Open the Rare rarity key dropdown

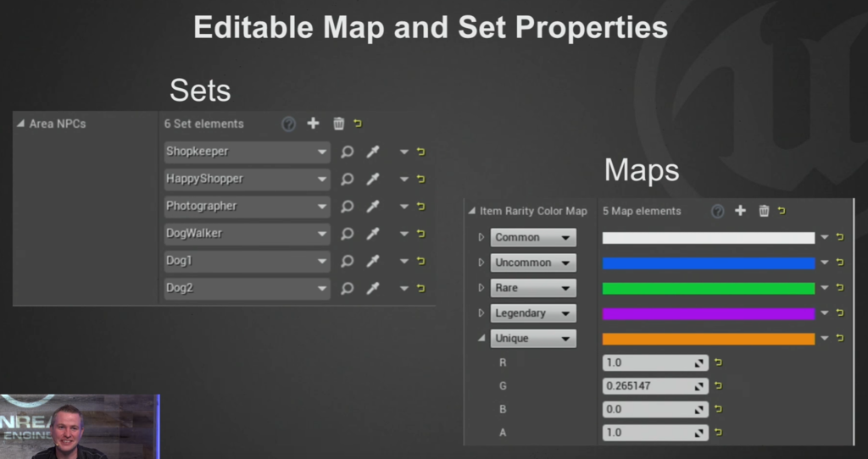pyautogui.click(x=533, y=288)
